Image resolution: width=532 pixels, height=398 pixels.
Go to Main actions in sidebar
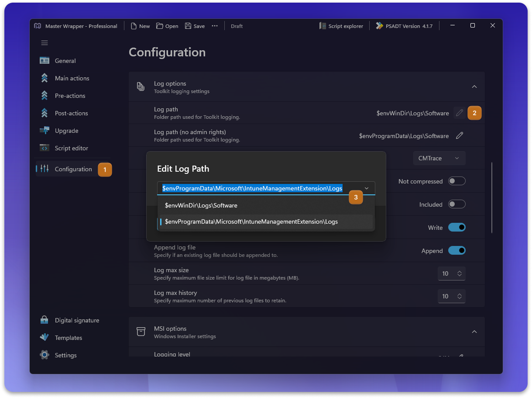(x=72, y=78)
